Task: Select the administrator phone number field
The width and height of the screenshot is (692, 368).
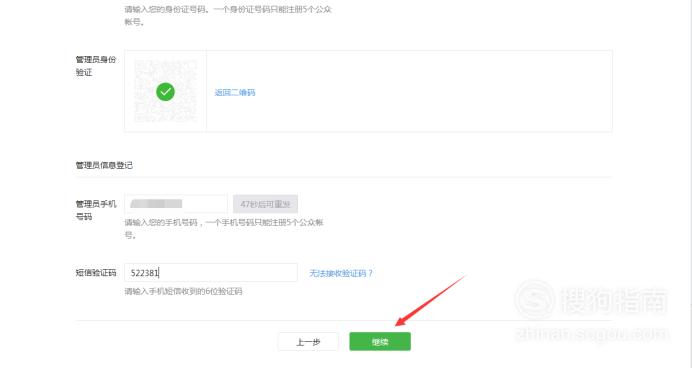Action: (x=176, y=204)
